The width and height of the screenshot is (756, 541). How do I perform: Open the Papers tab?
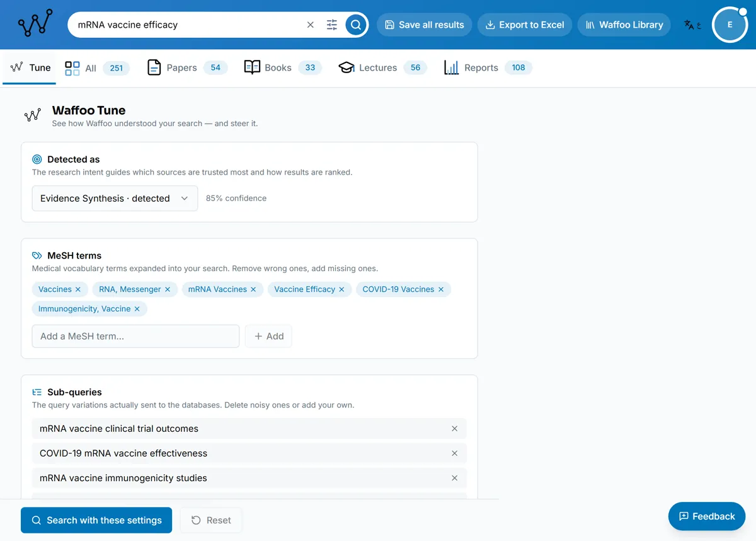(187, 67)
